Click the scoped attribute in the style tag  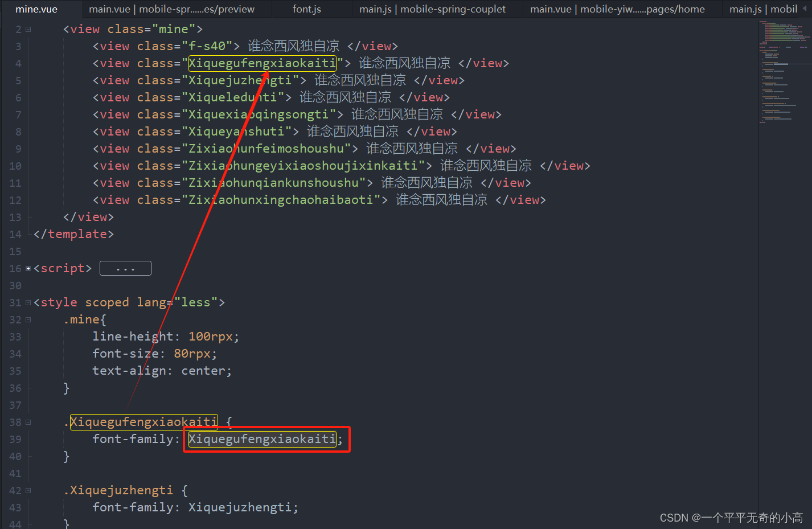(107, 302)
